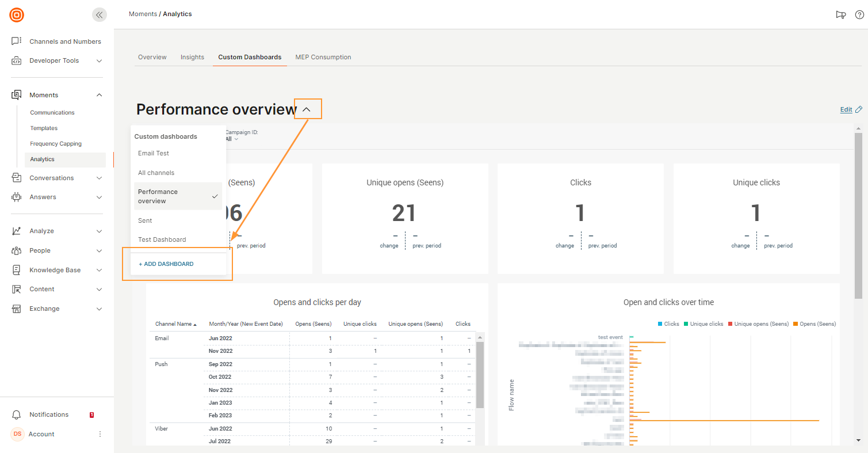Image resolution: width=868 pixels, height=453 pixels.
Task: Open the announcements megaphone icon
Action: [x=841, y=15]
